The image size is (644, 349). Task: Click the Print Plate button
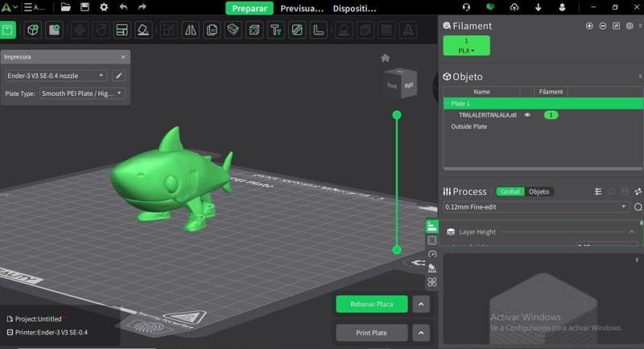[x=372, y=333]
